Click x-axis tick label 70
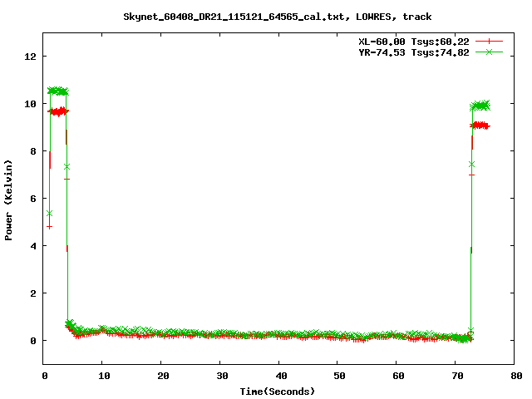Viewport: 532px width, 399px height. coord(457,376)
